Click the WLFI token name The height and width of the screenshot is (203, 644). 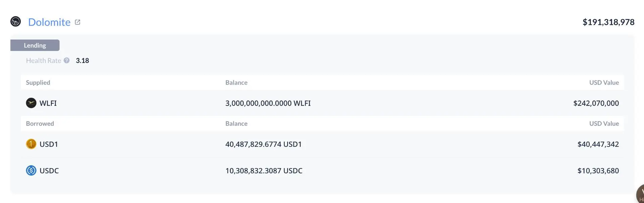(48, 103)
